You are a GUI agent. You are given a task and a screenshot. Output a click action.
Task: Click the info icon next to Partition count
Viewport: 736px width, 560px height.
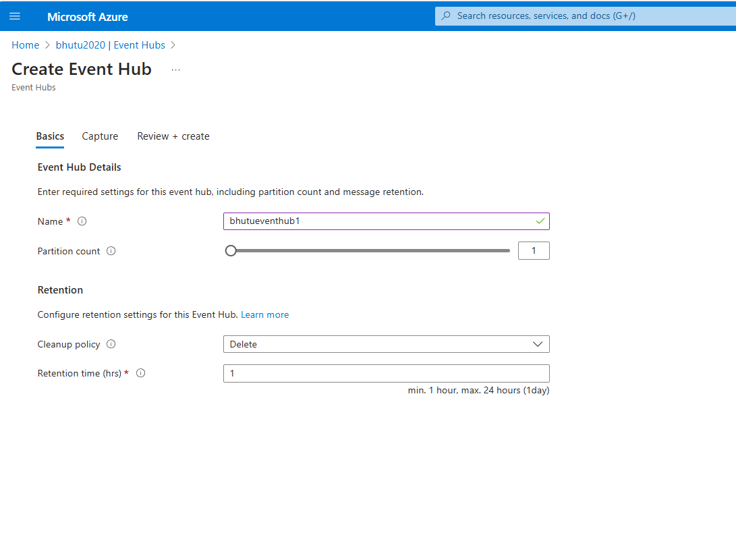tap(111, 251)
